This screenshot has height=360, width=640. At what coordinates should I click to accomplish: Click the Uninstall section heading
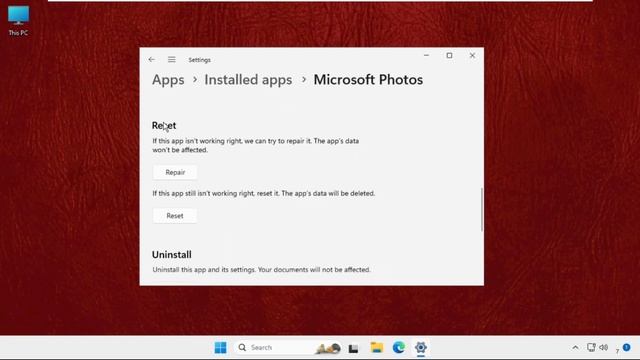coord(171,255)
